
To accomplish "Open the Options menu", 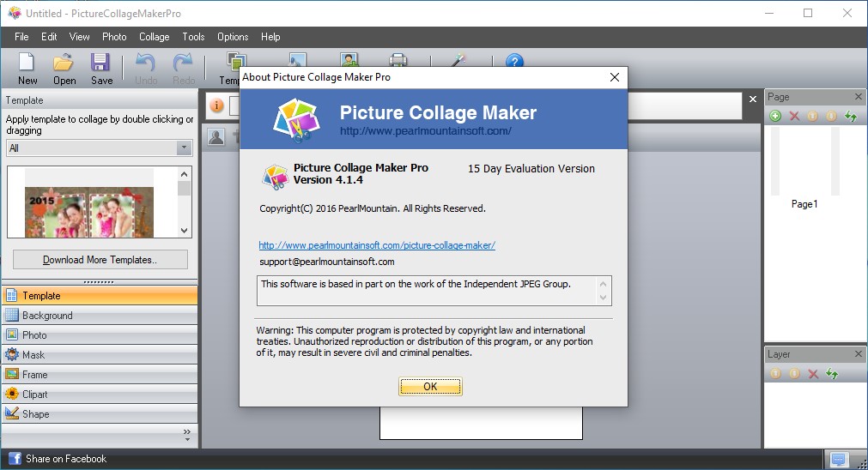I will coord(233,37).
